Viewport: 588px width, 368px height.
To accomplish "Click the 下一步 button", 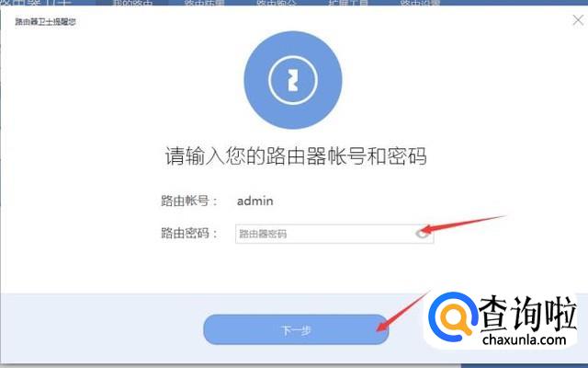I will click(296, 329).
